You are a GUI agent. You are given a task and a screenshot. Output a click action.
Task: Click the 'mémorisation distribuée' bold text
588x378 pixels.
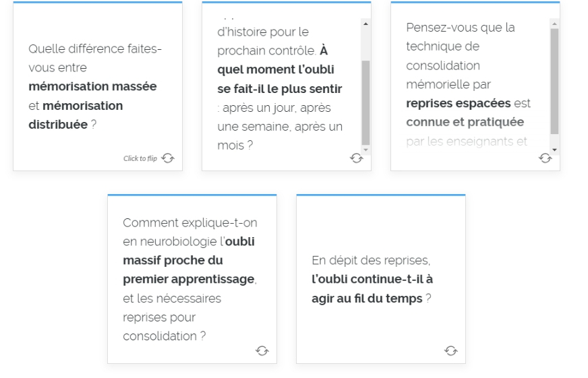76,115
